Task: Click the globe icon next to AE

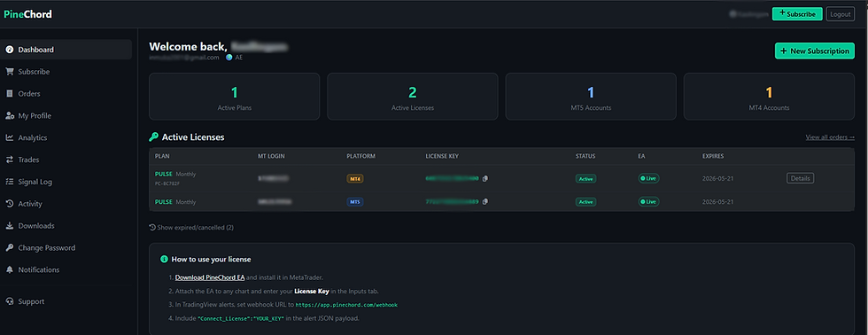Action: [229, 57]
